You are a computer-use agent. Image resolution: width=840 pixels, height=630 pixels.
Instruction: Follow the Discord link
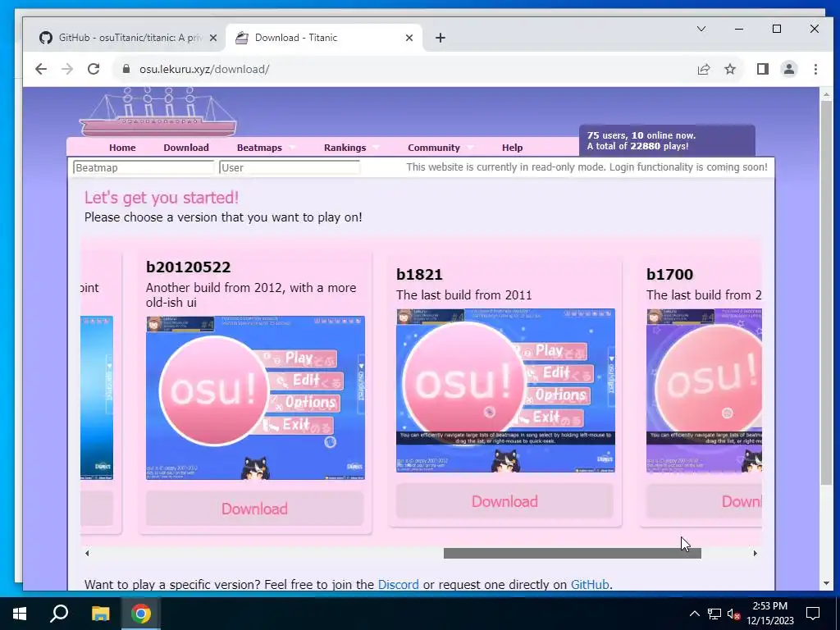(x=398, y=584)
